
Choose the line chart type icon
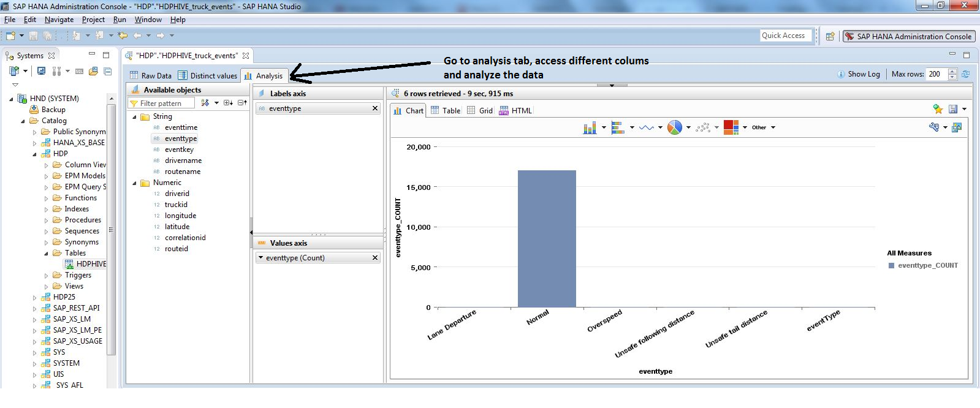[x=646, y=127]
